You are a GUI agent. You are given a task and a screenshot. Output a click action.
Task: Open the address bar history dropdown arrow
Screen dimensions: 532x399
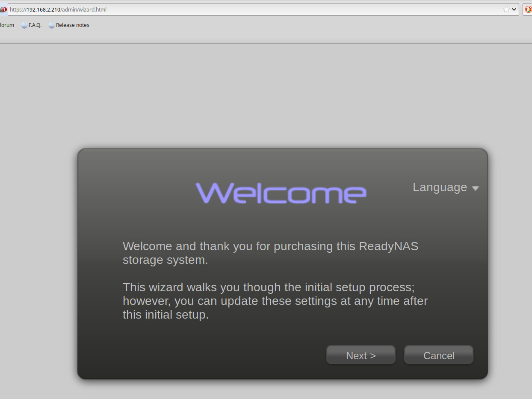514,9
